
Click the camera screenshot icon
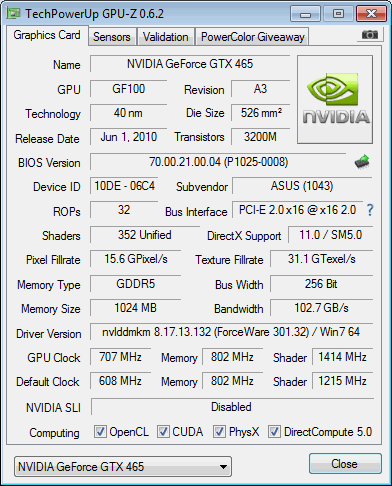click(370, 34)
